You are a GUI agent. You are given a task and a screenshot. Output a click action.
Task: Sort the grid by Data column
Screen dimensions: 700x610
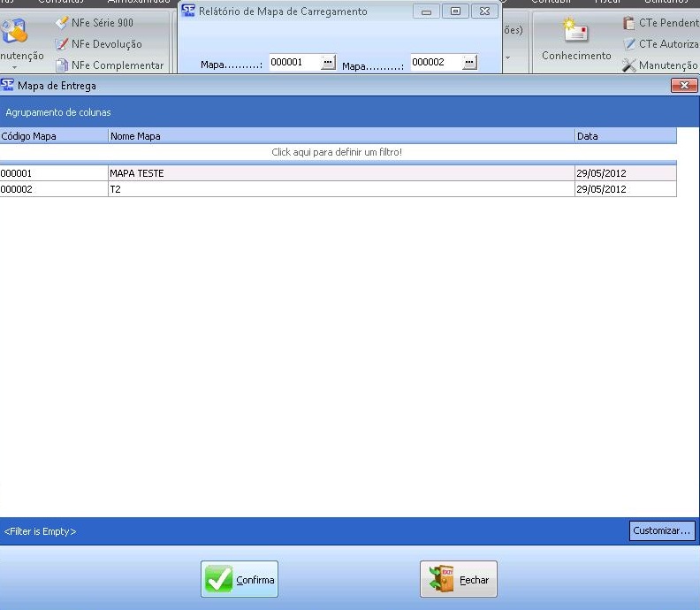click(625, 136)
